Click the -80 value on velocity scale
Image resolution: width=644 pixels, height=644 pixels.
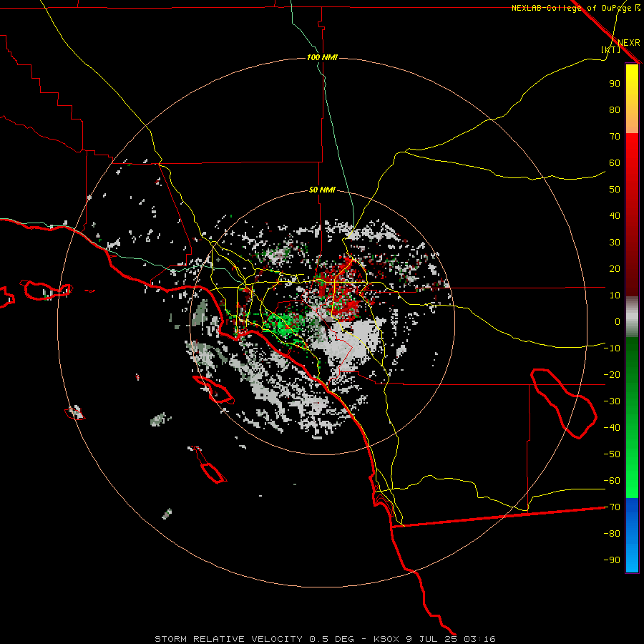coord(612,534)
